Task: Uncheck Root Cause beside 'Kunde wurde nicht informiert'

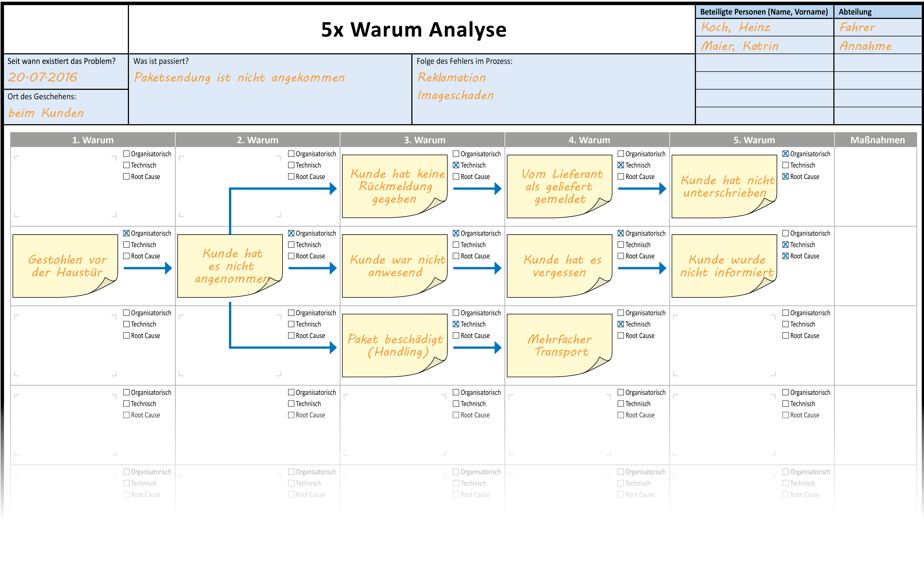Action: pyautogui.click(x=785, y=256)
